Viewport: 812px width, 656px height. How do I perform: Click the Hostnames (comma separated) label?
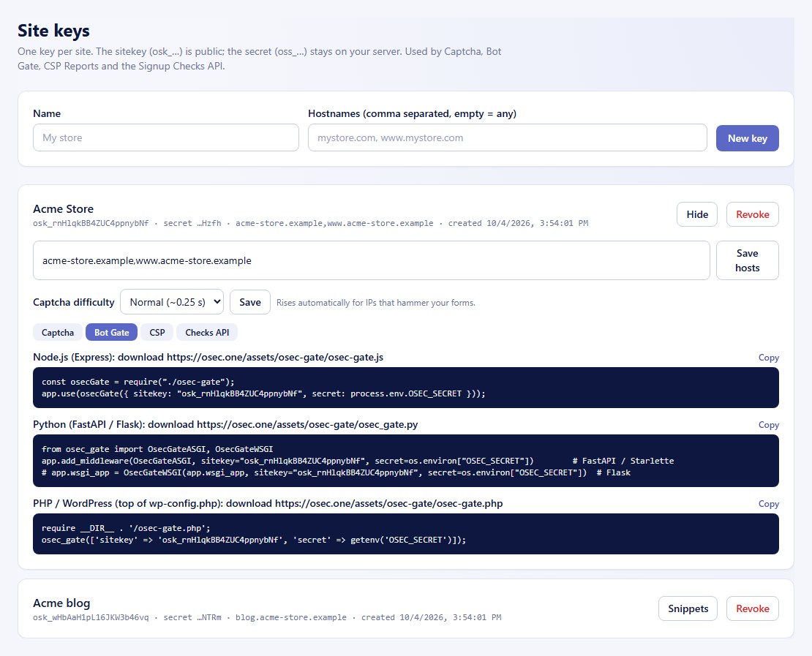coord(412,113)
